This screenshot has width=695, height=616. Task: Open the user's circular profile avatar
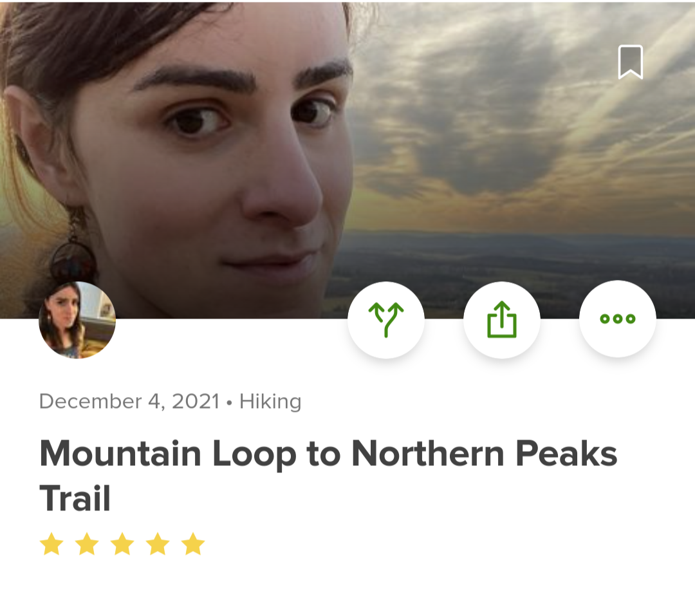click(77, 320)
